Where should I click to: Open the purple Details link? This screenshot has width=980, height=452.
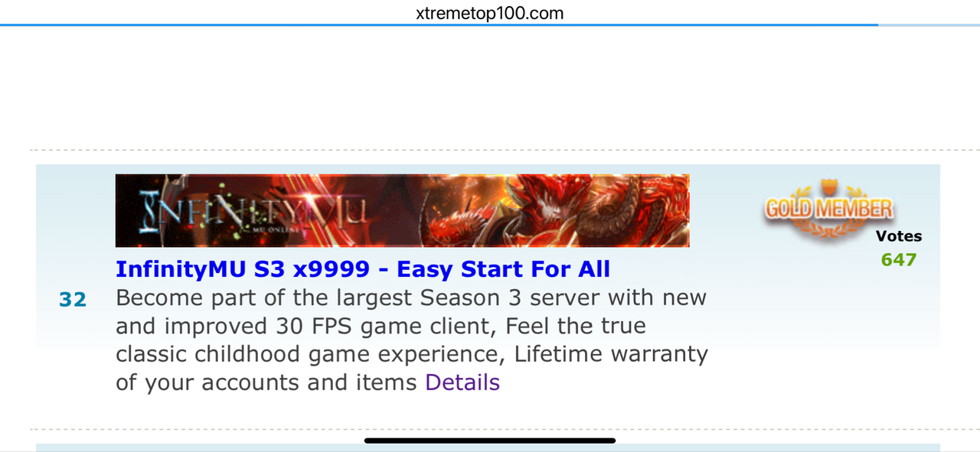[x=462, y=382]
